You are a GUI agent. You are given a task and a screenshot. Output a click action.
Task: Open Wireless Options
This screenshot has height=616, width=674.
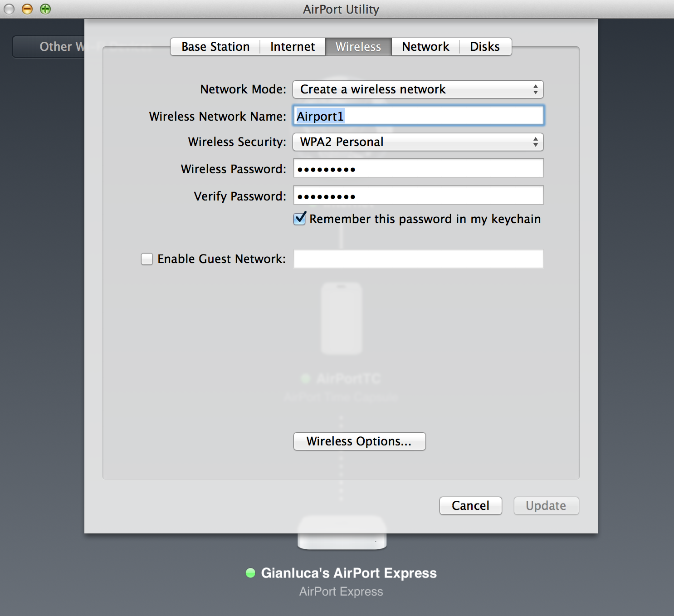(x=359, y=441)
